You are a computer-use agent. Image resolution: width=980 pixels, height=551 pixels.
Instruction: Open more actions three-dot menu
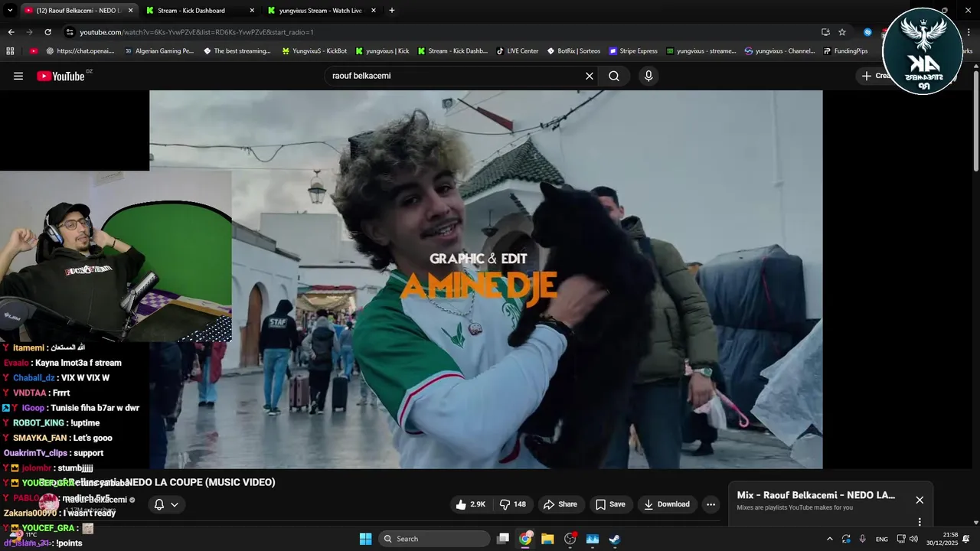(x=710, y=504)
